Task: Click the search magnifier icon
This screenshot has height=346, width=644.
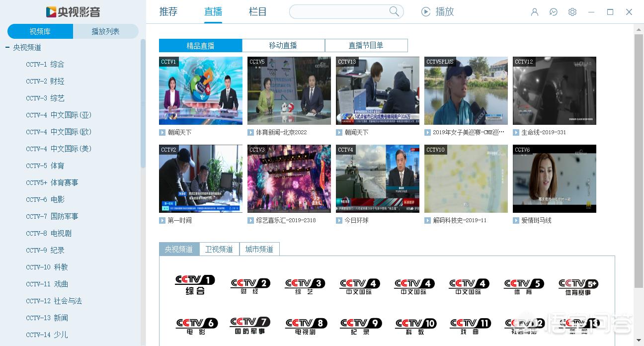Action: [x=394, y=11]
